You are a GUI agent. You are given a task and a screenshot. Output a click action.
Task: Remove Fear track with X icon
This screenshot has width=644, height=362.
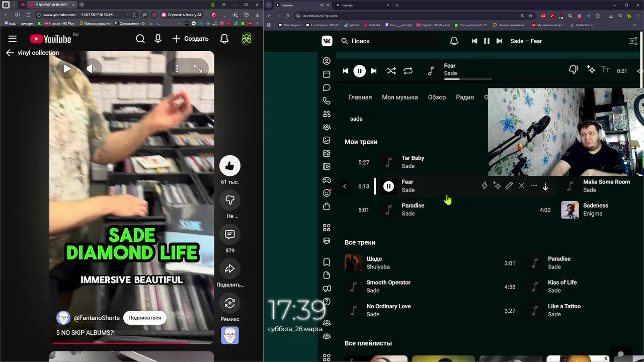click(x=522, y=186)
